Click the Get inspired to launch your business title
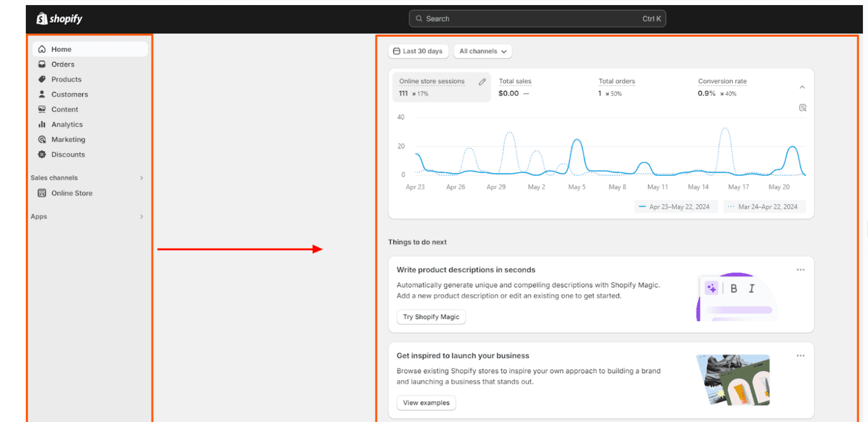This screenshot has height=422, width=868. coord(463,356)
